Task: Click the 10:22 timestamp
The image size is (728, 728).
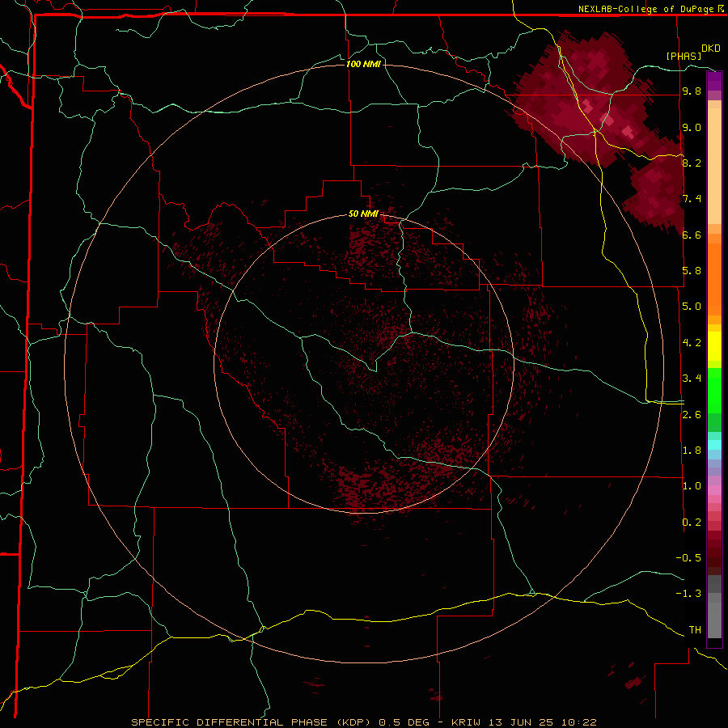Action: point(578,722)
